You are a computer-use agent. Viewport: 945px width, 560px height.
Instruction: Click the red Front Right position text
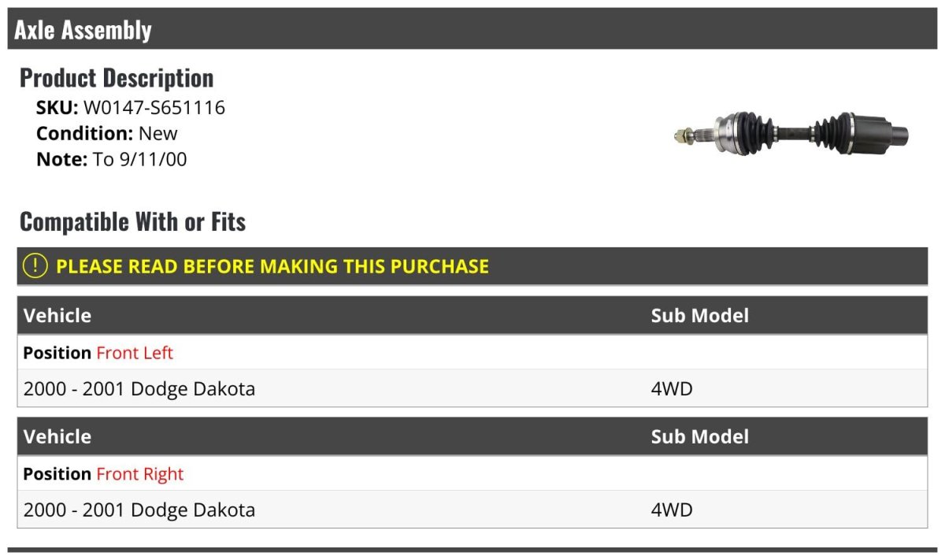coord(139,474)
